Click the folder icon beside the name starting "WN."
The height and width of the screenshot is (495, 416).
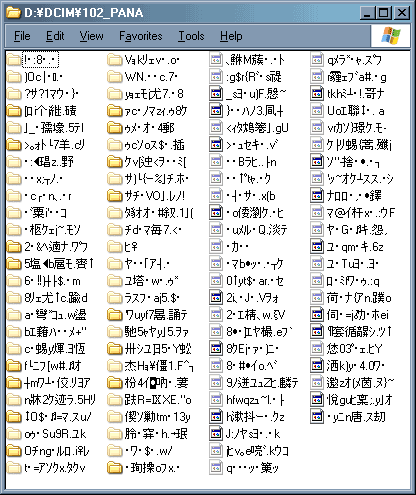[x=115, y=77]
